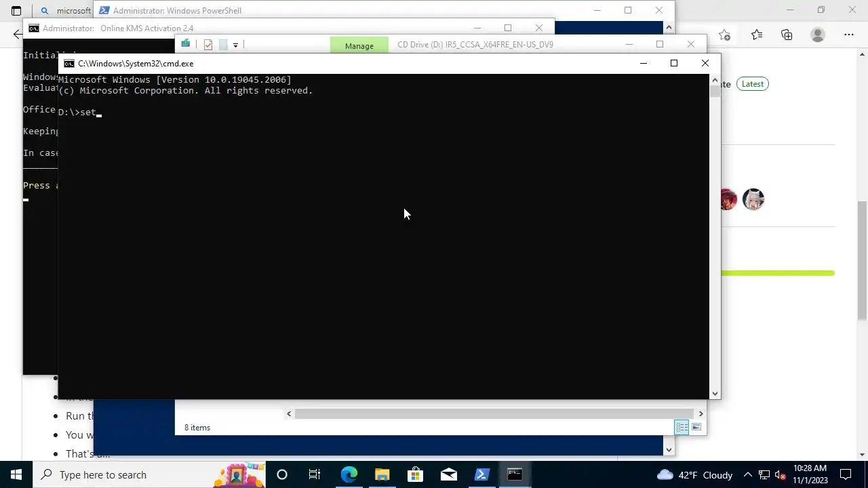
Task: Open the Action Center notifications icon
Action: (846, 474)
